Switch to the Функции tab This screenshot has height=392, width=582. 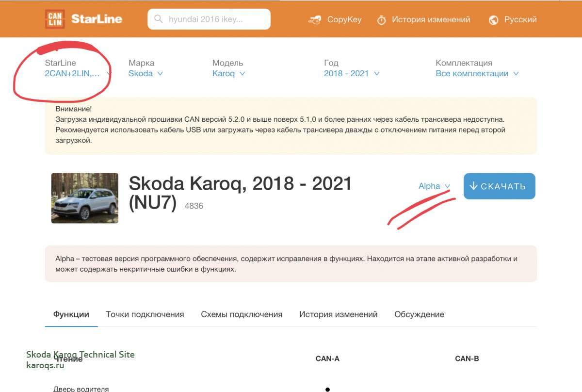click(71, 314)
